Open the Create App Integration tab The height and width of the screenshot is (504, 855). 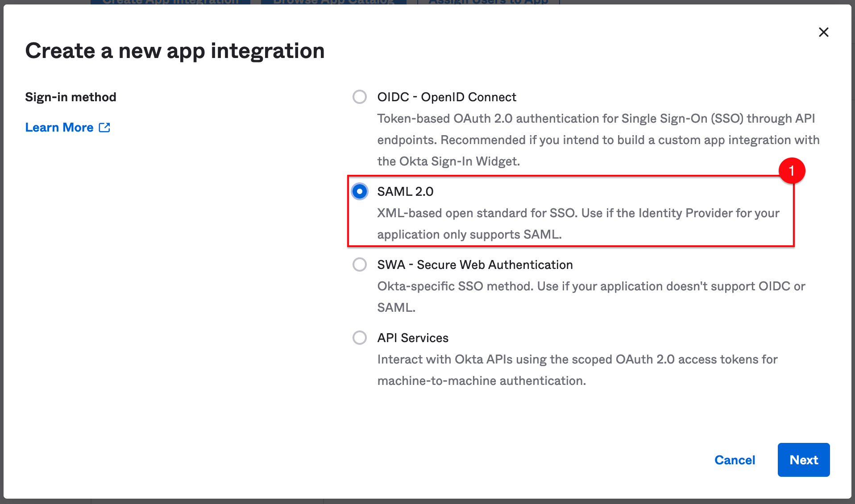pyautogui.click(x=171, y=2)
